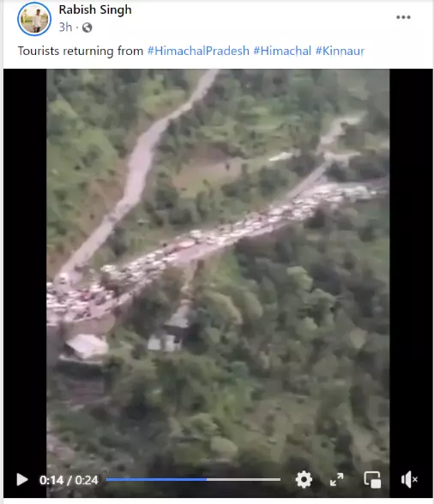434x504 pixels.
Task: Open the 3h post timestamp
Action: click(x=65, y=27)
